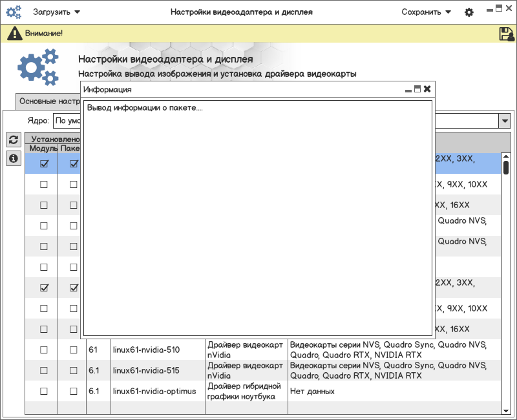Toggle module checkbox for linux61-nvidia-510
This screenshot has height=420, width=517.
click(44, 350)
